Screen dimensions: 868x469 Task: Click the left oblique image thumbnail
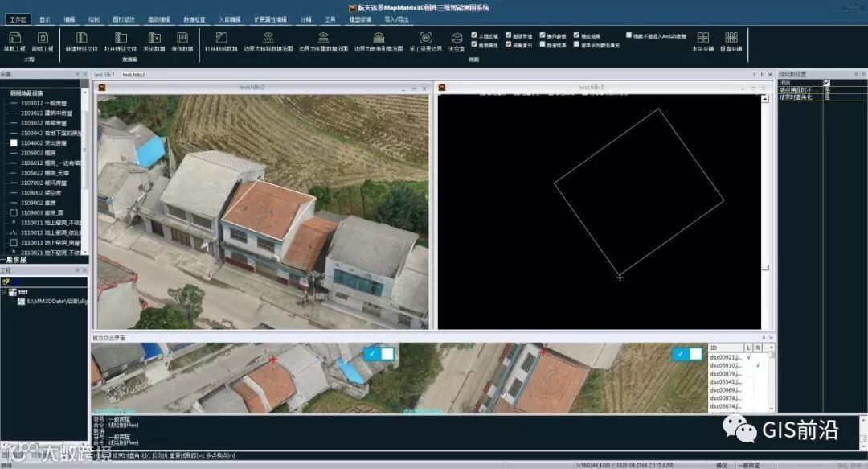pyautogui.click(x=245, y=378)
